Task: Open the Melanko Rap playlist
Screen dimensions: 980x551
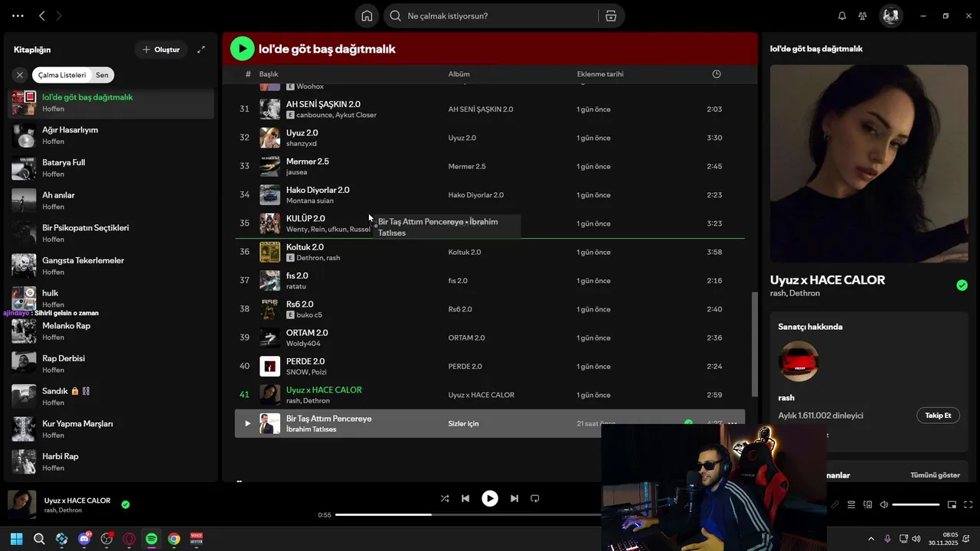Action: (111, 331)
